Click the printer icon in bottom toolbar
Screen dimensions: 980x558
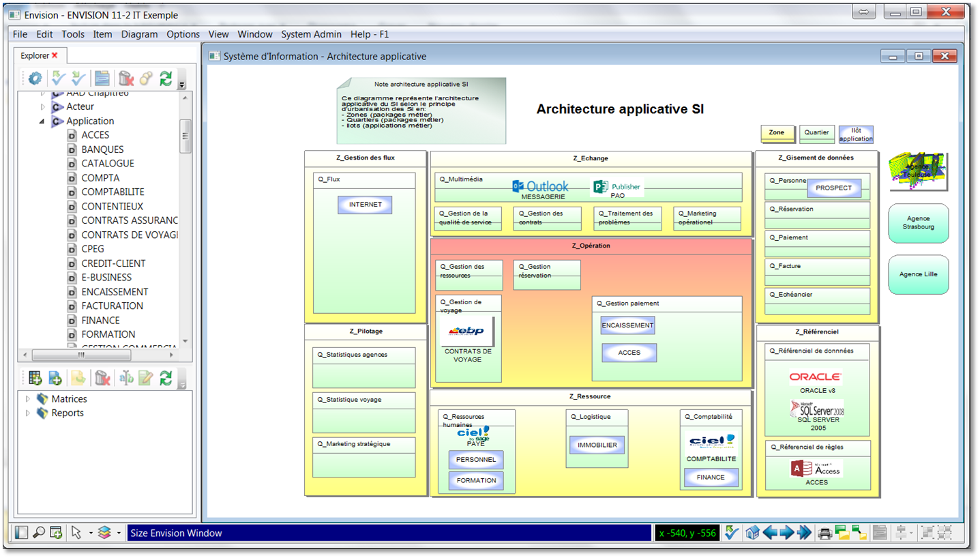[825, 533]
